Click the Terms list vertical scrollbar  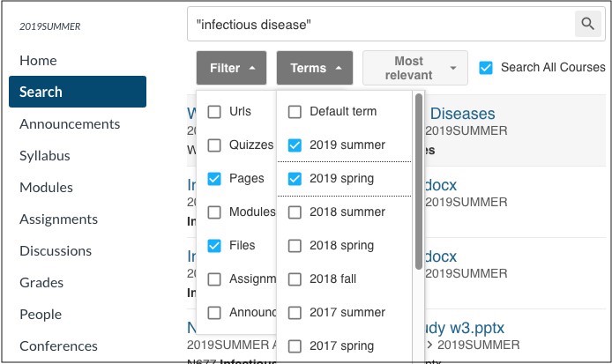419,182
